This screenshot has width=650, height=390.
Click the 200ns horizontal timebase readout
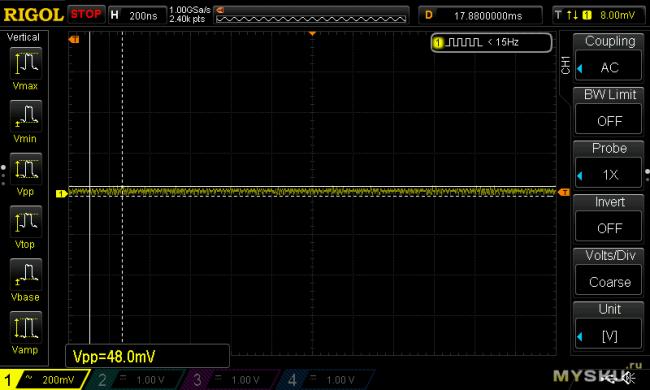click(x=137, y=15)
